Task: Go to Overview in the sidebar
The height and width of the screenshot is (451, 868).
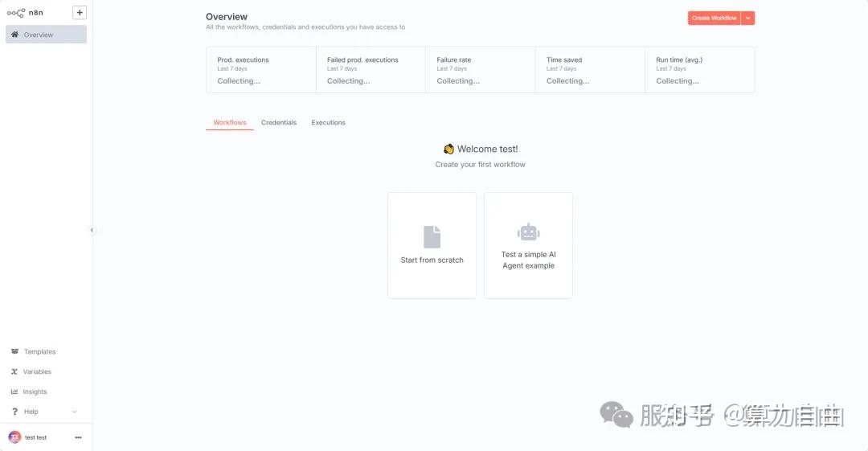Action: (46, 35)
